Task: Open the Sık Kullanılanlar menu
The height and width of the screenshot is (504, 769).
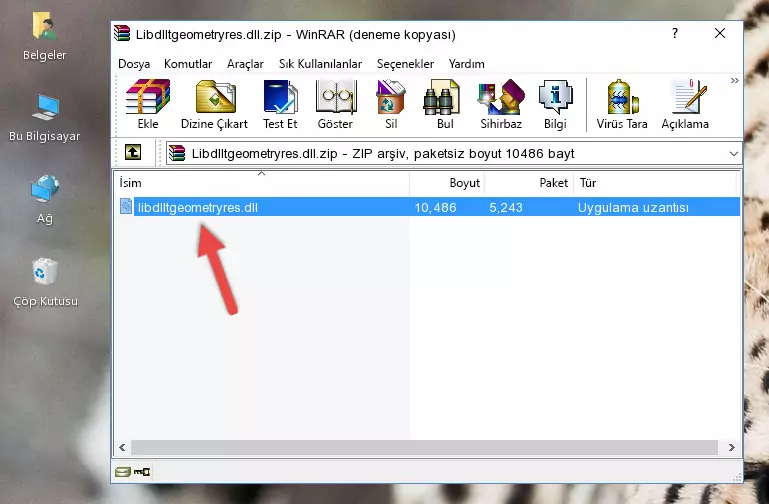Action: pos(320,64)
